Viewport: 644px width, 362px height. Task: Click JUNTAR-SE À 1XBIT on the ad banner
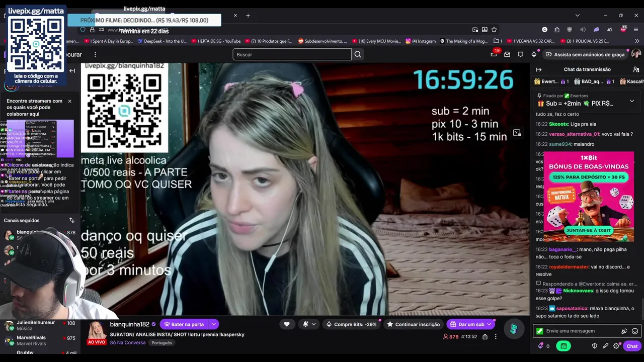tap(588, 230)
